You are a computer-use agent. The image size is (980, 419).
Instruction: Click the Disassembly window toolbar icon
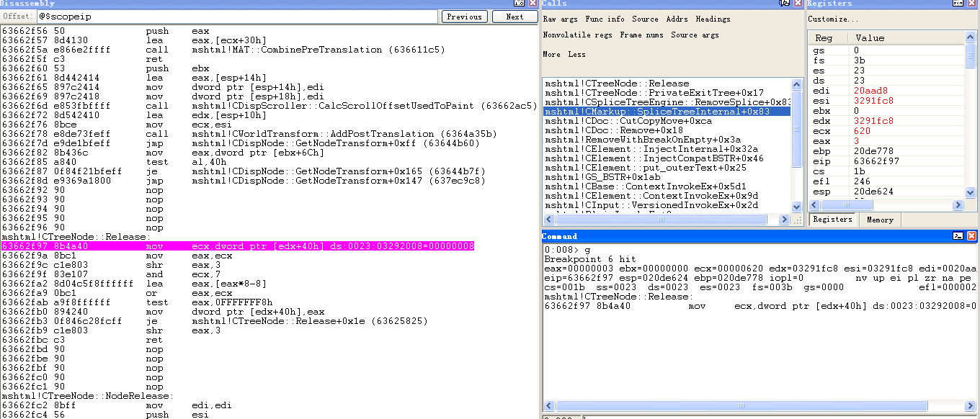[519, 4]
